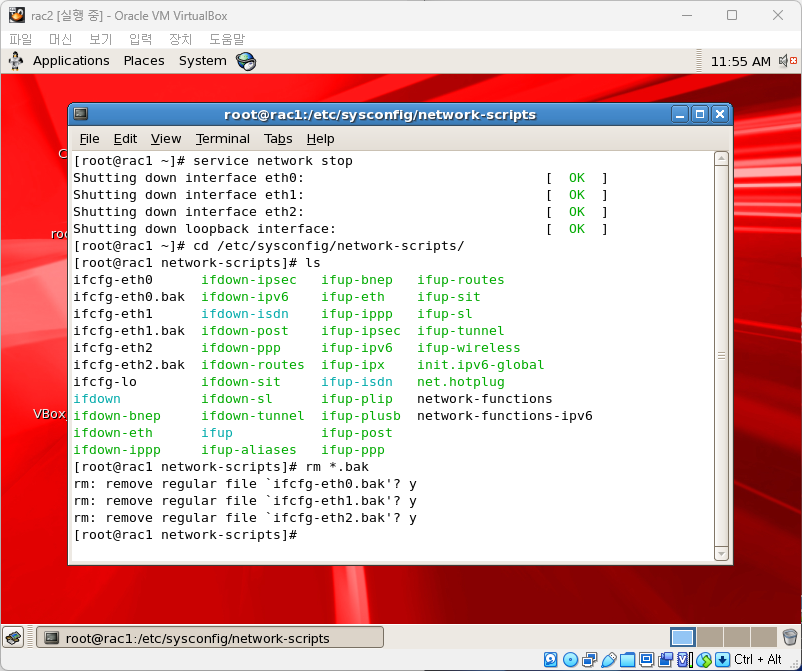Image resolution: width=802 pixels, height=671 pixels.
Task: Click the terminal vertical scrollbar thumb
Action: (x=721, y=356)
